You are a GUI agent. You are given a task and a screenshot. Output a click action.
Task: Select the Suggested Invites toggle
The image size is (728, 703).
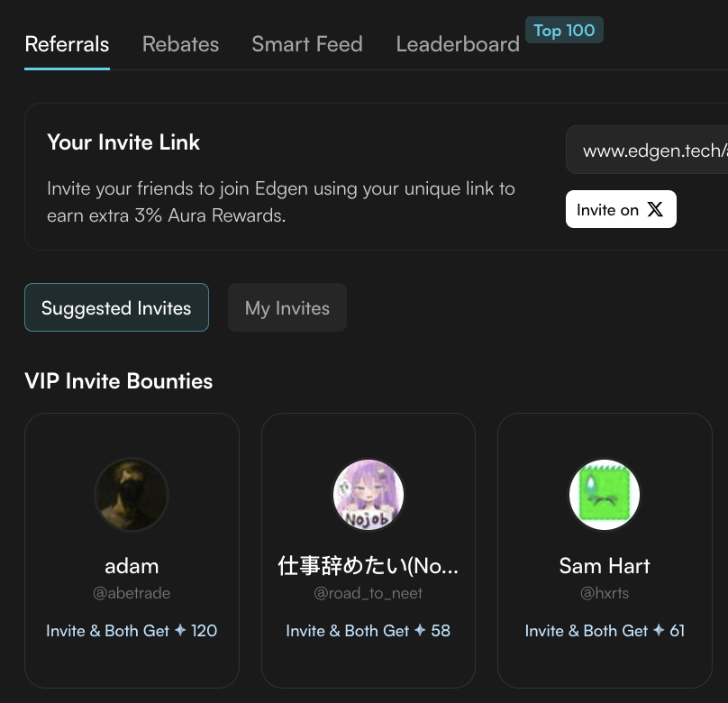[116, 307]
